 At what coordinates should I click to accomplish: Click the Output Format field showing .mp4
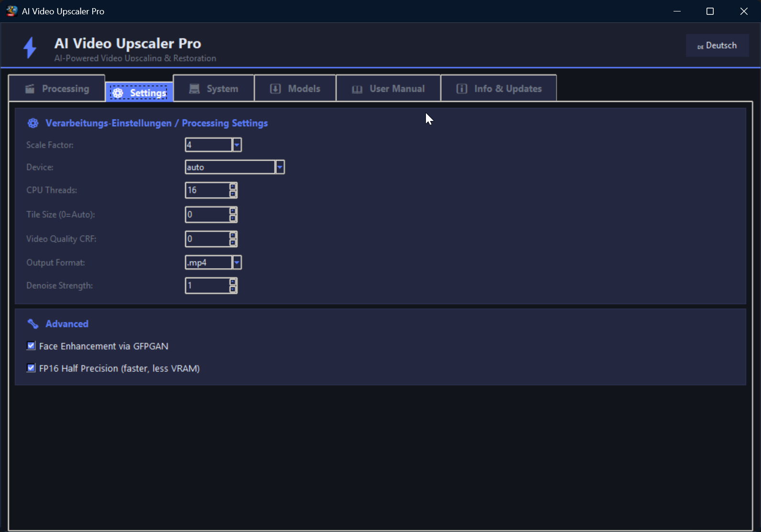(213, 262)
